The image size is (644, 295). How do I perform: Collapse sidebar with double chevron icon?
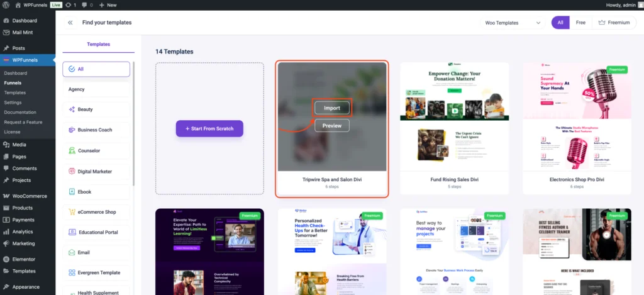coord(70,23)
